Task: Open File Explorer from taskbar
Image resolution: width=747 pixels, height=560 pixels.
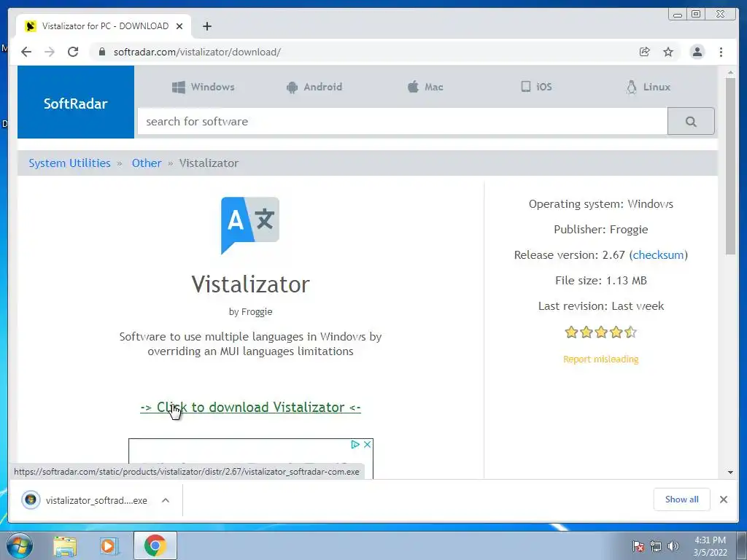Action: click(65, 546)
